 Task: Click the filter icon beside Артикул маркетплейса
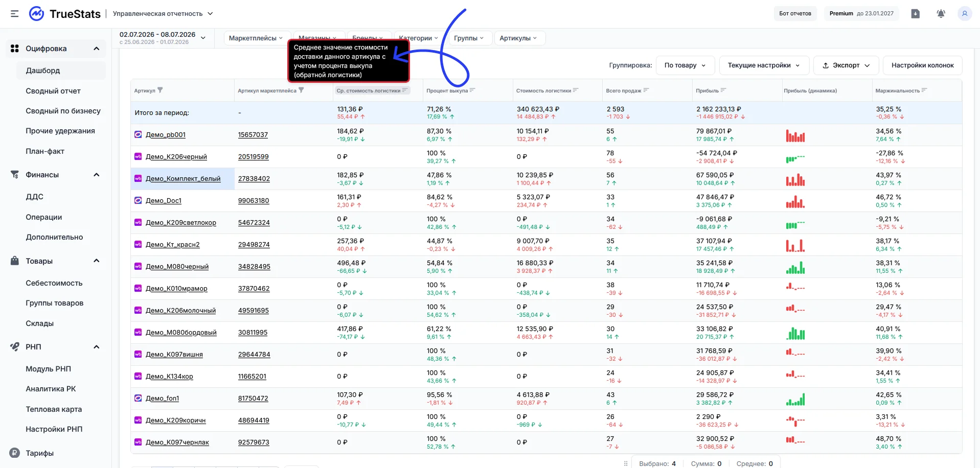click(301, 90)
